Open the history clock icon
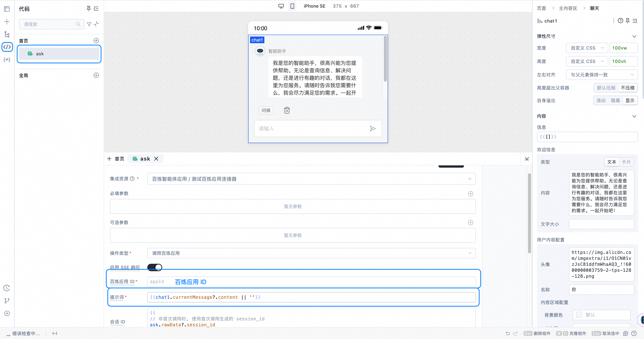Screen dimensions: 644x339 [7, 288]
